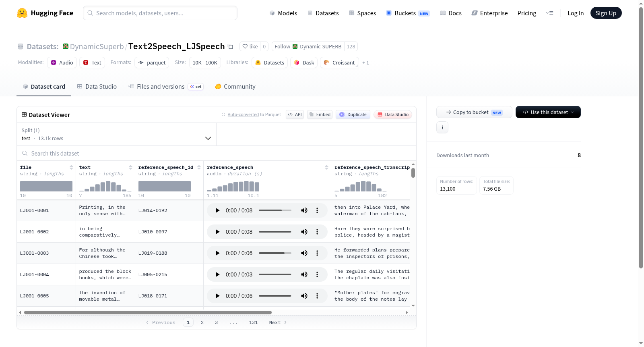Open Models in the top navigation
The image size is (644, 347).
click(x=283, y=13)
